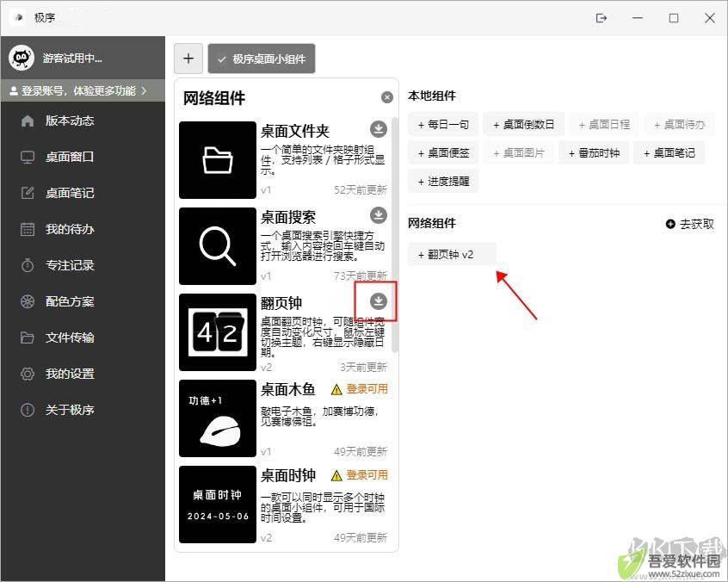Add the 翻页钟 v2 network widget
Viewport: 728px width, 582px height.
pos(452,255)
